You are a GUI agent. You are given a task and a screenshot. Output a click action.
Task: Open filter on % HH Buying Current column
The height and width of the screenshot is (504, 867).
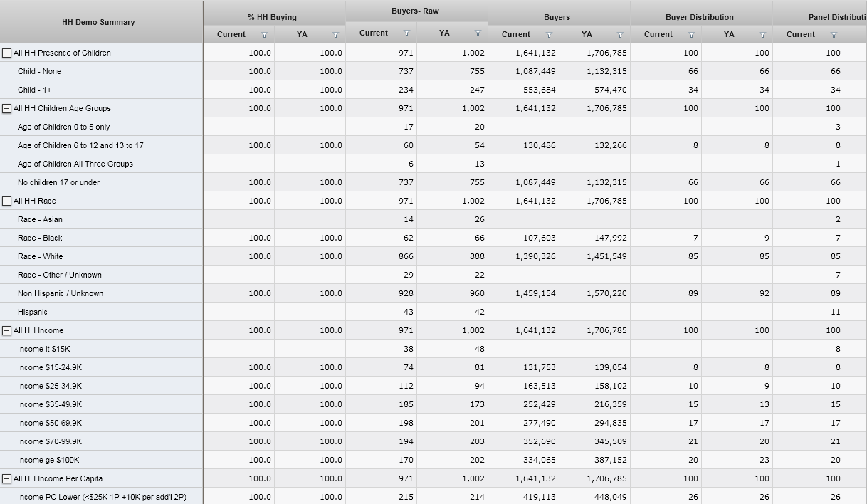click(264, 35)
